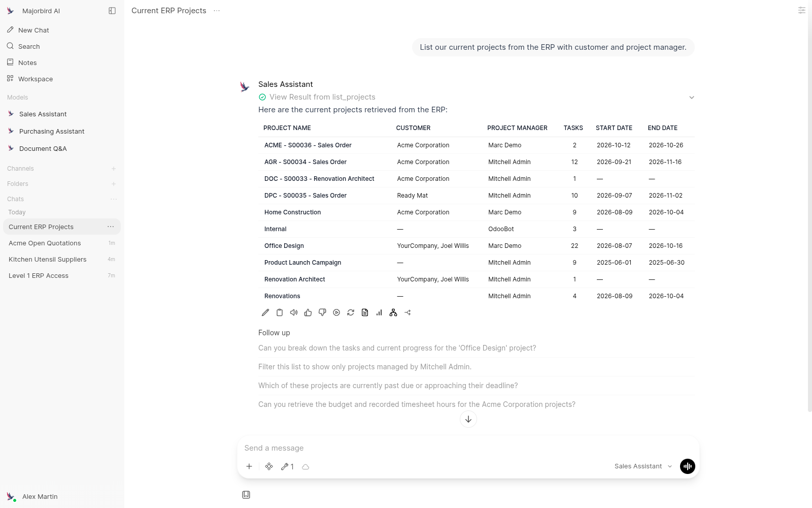Viewport: 812px width, 508px height.
Task: Open options for Current ERP Projects chat
Action: pyautogui.click(x=111, y=227)
